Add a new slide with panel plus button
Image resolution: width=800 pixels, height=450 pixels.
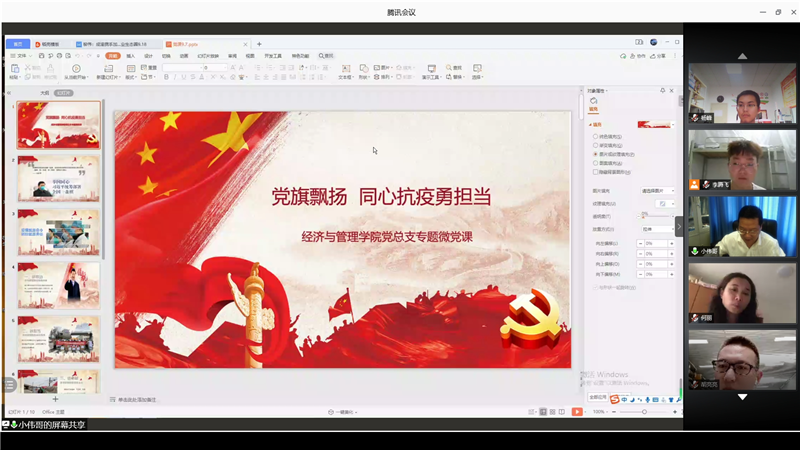55,399
